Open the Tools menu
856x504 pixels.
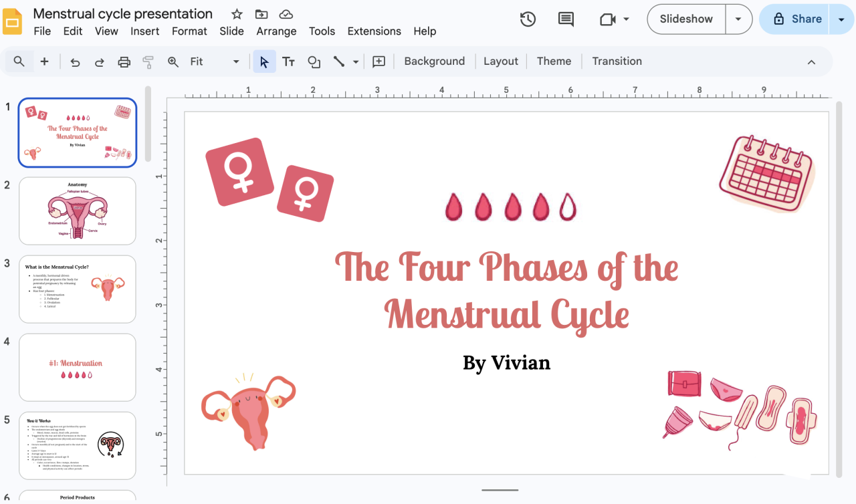[x=322, y=31]
